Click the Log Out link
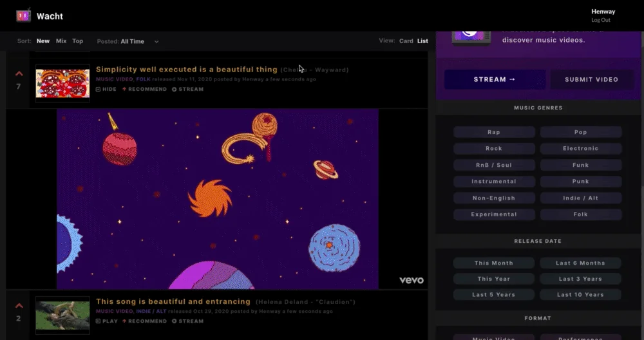The image size is (644, 340). tap(601, 20)
